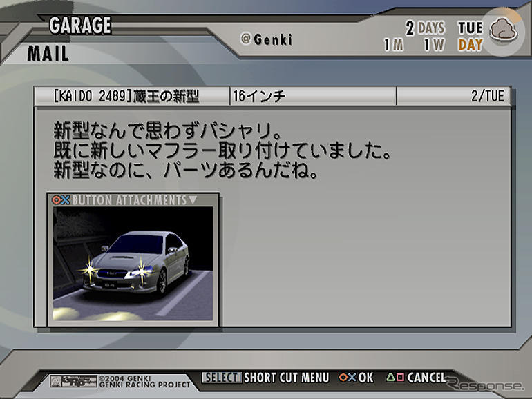This screenshot has height=399, width=532.
Task: Click the 2 DAYS counter
Action: pyautogui.click(x=425, y=28)
